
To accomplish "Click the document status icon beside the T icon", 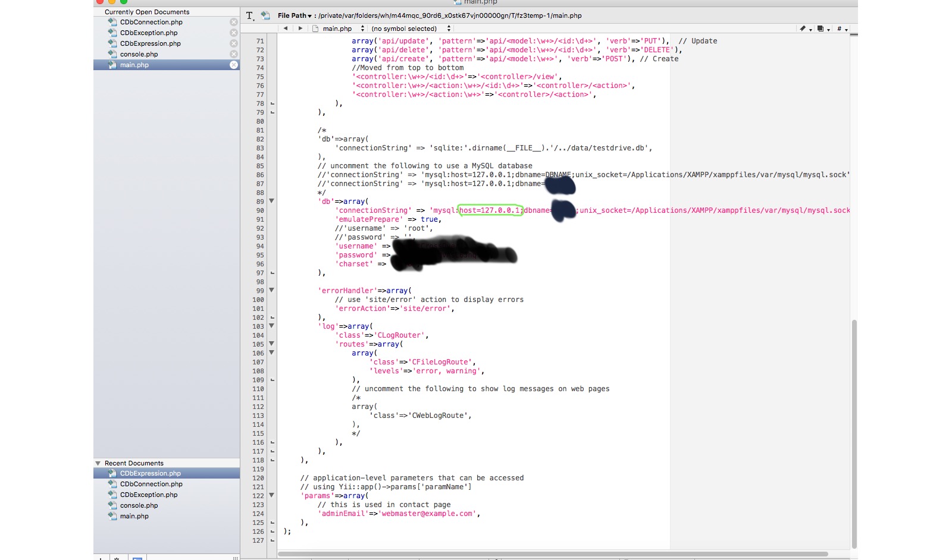I will pyautogui.click(x=264, y=15).
